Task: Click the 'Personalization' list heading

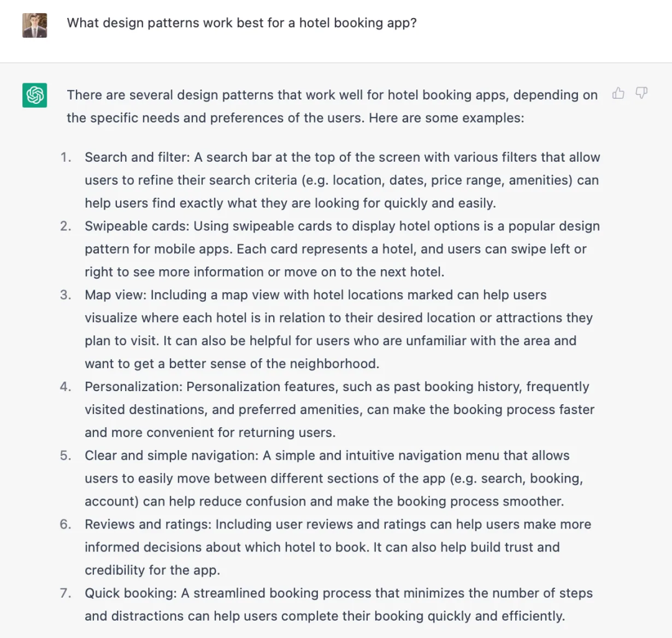Action: 133,387
